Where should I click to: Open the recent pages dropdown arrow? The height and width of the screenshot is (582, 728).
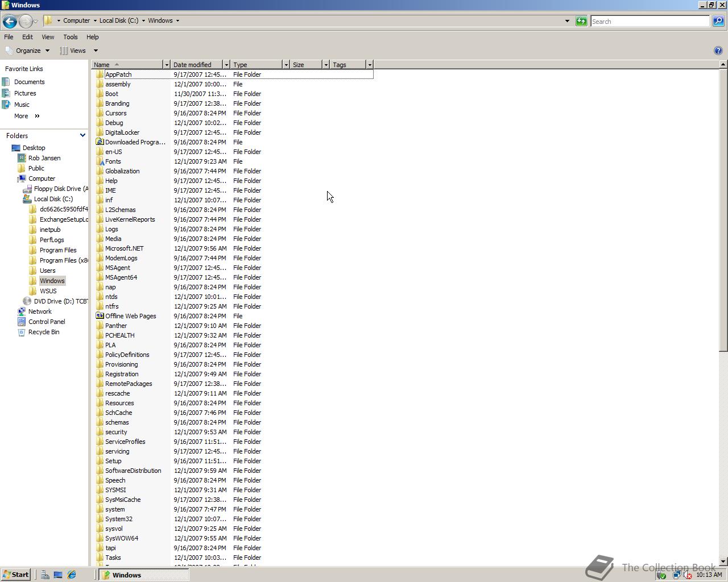click(35, 21)
